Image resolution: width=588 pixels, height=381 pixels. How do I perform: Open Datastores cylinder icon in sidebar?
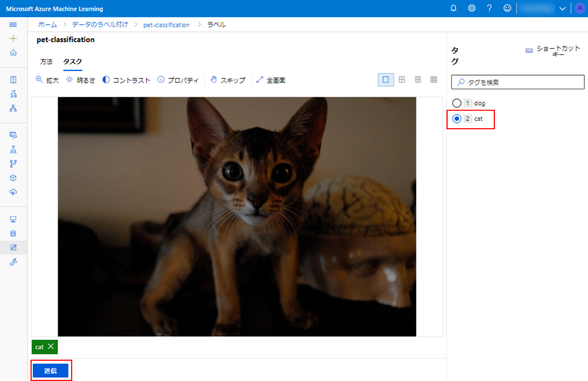click(x=13, y=234)
